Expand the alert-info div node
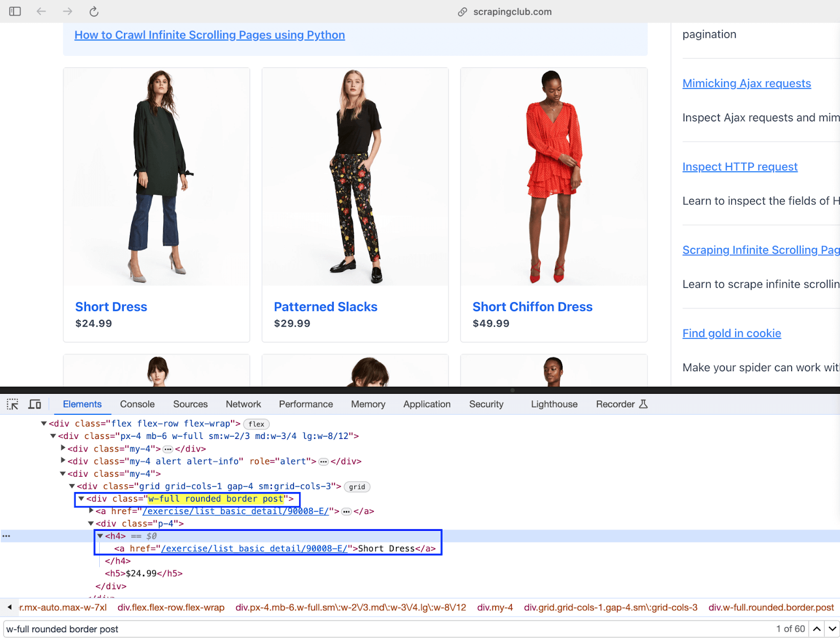Viewport: 840px width, 638px height. pyautogui.click(x=63, y=461)
